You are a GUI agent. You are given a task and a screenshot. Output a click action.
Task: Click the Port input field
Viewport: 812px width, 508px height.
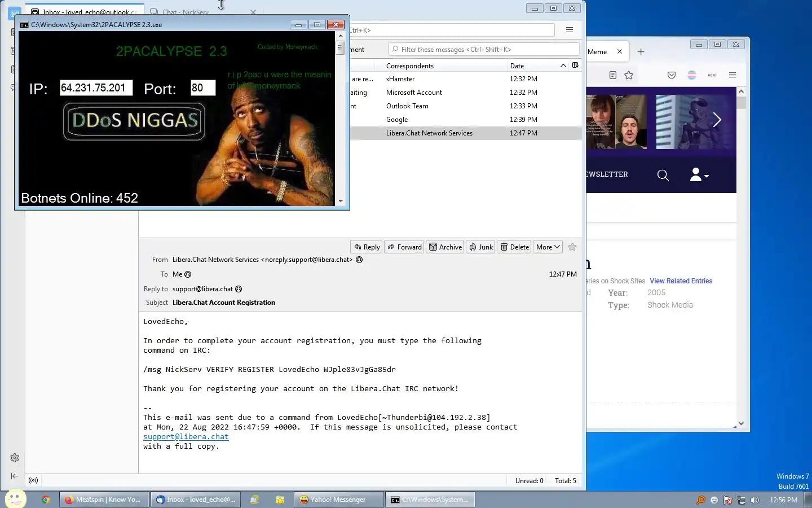click(203, 87)
